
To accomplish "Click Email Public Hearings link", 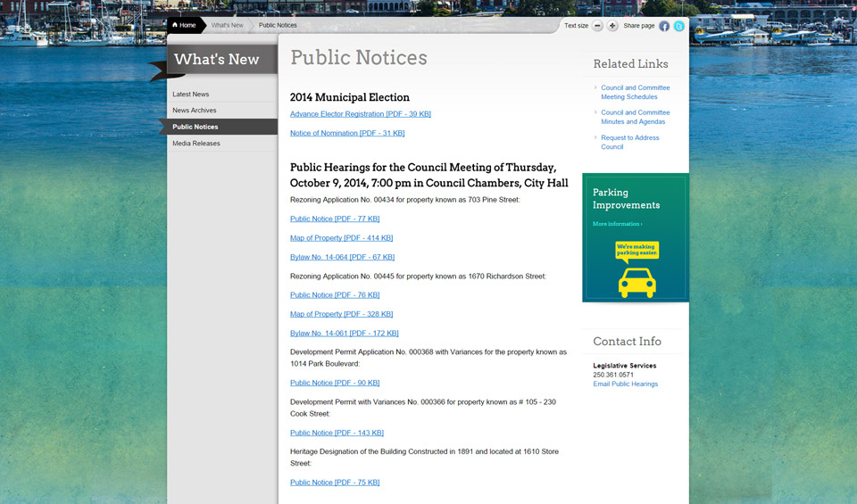I will (625, 384).
